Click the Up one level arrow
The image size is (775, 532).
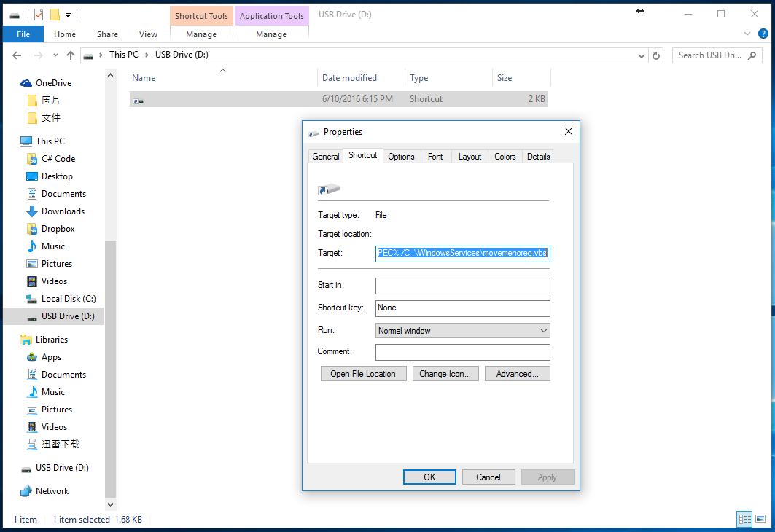(71, 55)
